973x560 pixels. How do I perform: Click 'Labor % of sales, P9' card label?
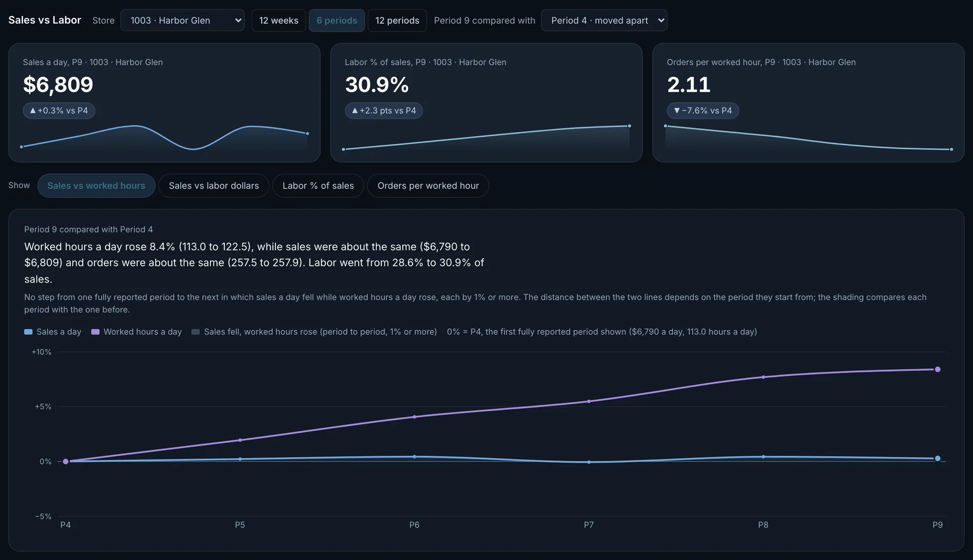[x=426, y=62]
